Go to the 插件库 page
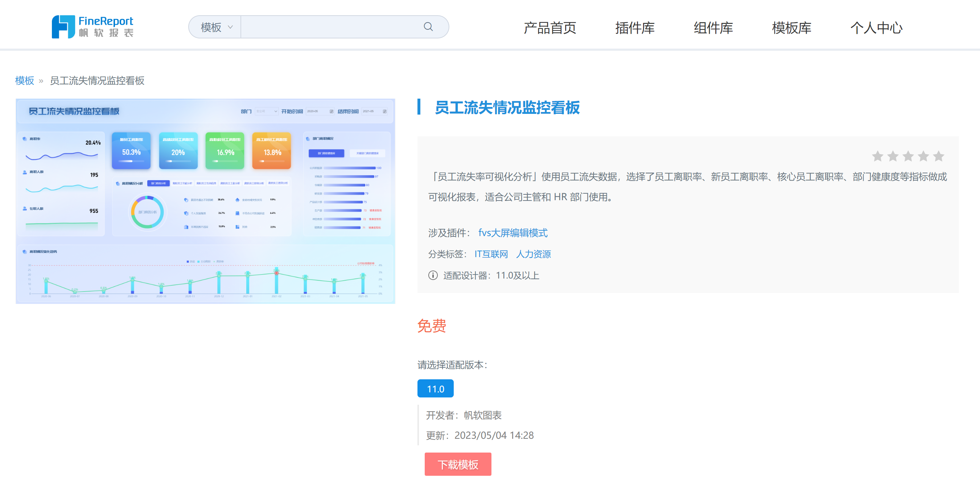 coord(635,28)
